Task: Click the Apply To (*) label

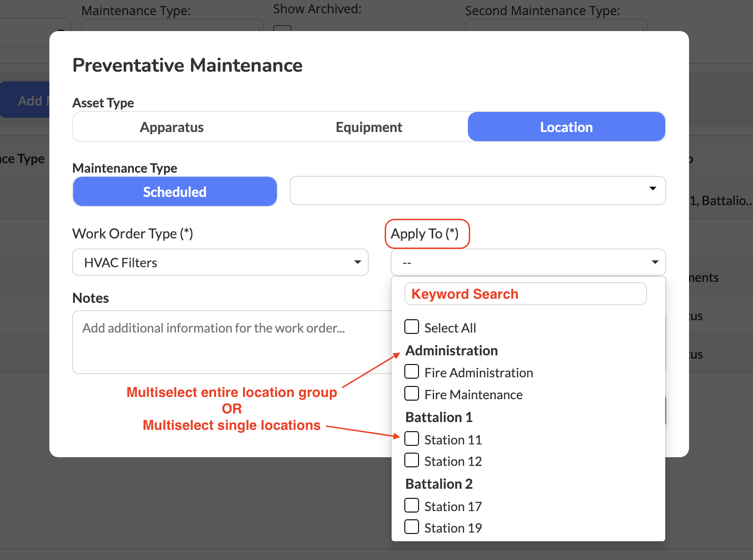Action: [425, 234]
